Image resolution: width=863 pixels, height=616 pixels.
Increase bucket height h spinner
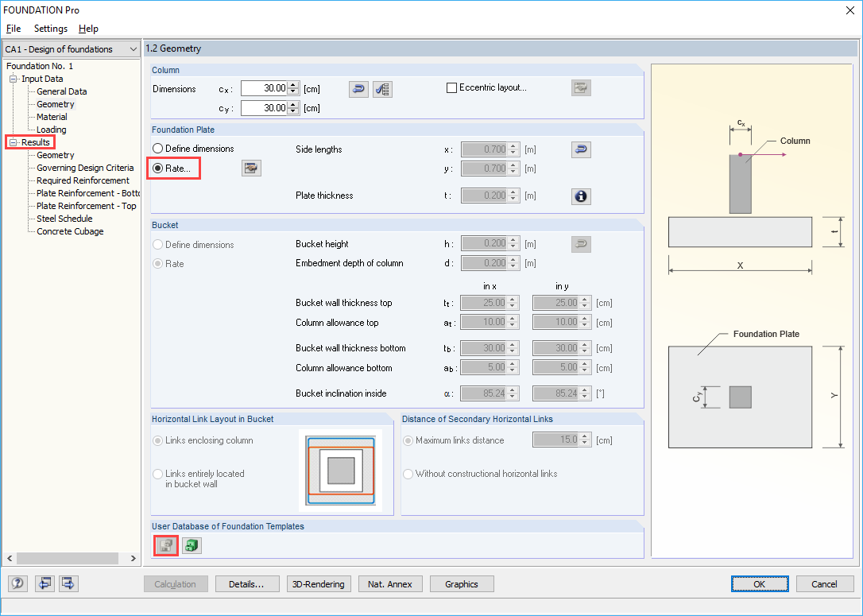(x=513, y=241)
